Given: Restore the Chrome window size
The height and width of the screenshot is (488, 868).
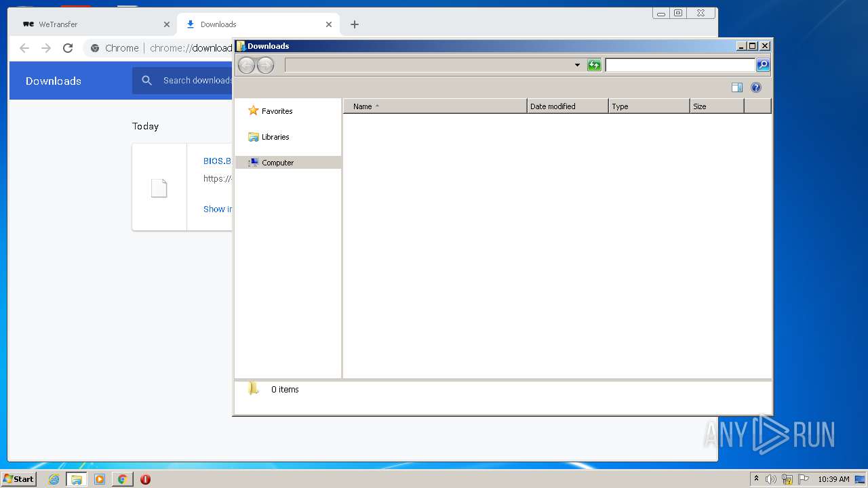Looking at the screenshot, I should pyautogui.click(x=678, y=13).
